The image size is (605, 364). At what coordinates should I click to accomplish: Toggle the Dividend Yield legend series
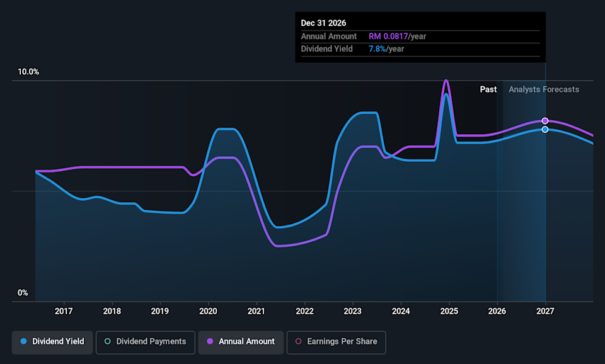[52, 341]
